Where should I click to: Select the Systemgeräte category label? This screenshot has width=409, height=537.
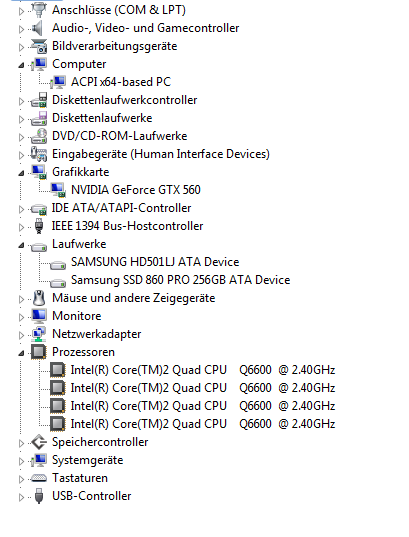[x=87, y=460]
